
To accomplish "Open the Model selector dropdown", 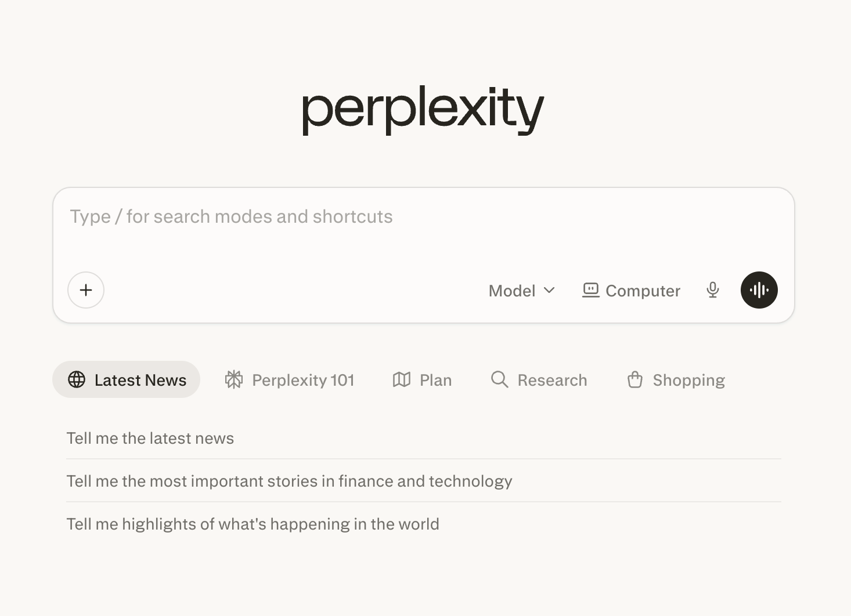I will (x=512, y=291).
